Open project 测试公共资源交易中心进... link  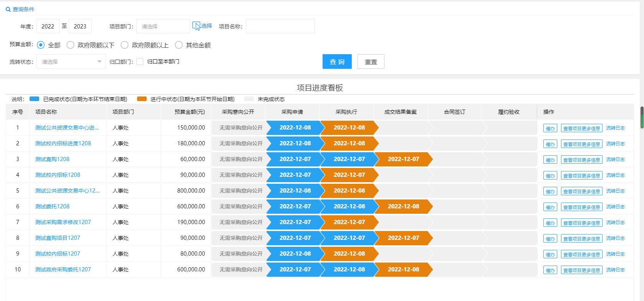point(67,128)
